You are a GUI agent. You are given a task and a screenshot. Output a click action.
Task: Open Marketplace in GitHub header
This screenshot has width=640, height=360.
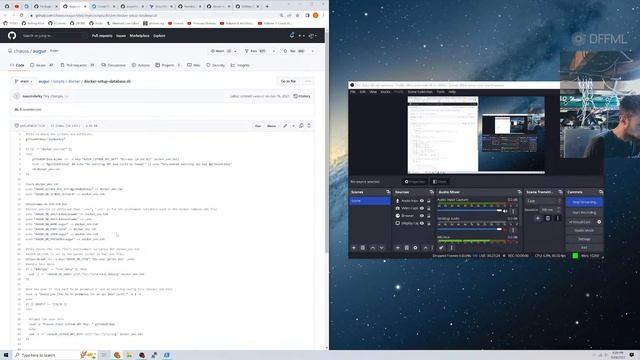(x=139, y=36)
